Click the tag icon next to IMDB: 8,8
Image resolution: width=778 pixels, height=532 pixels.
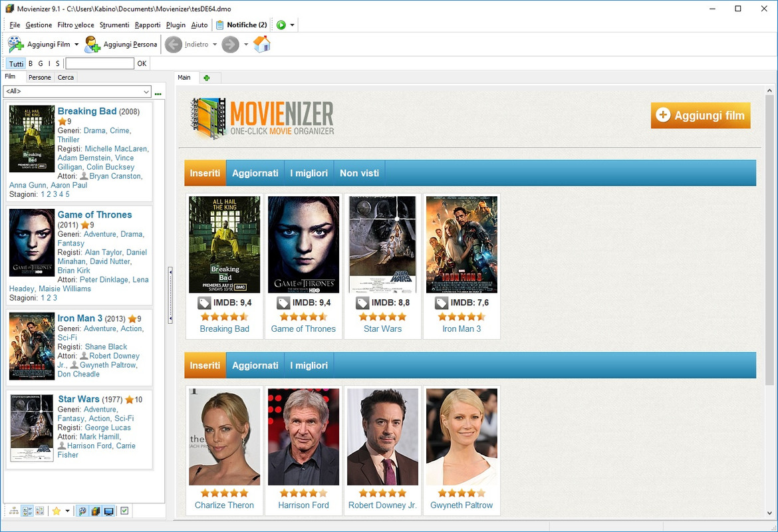click(x=362, y=303)
